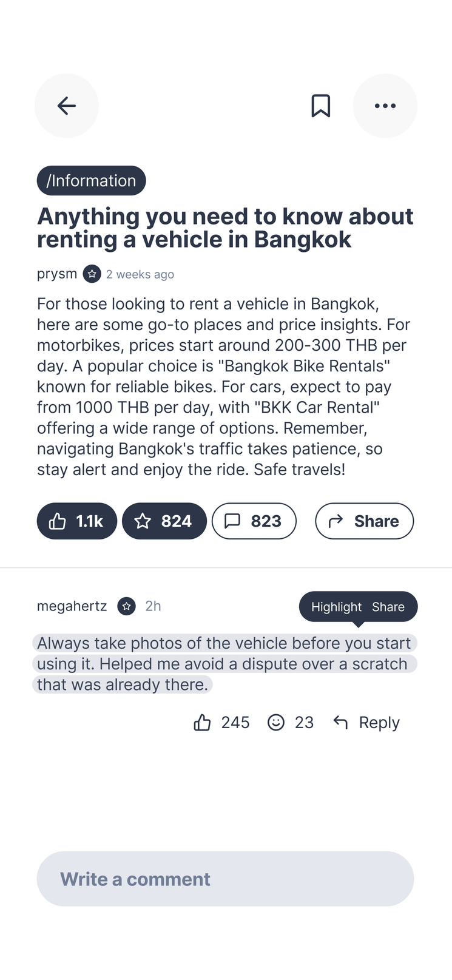This screenshot has height=980, width=452.
Task: Open the 823 comments button
Action: click(x=254, y=521)
